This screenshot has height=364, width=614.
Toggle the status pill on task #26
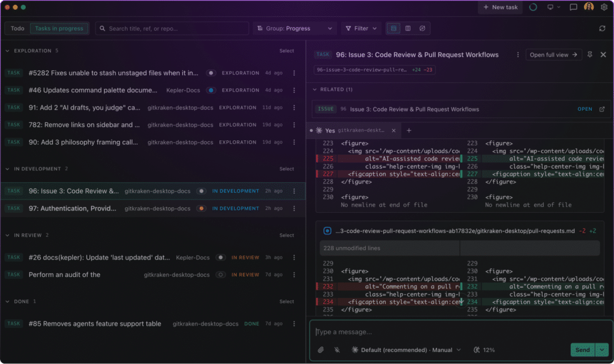click(221, 257)
